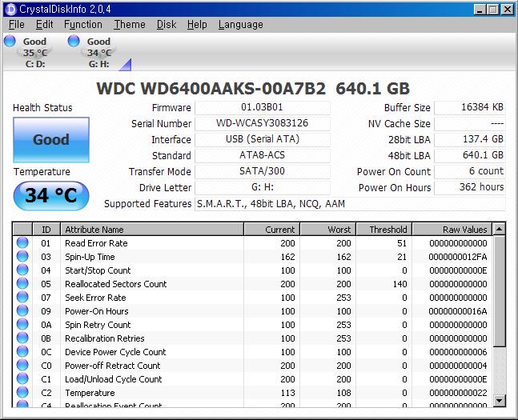Click status orb for Spin-Up Time
The image size is (518, 420).
[x=22, y=256]
